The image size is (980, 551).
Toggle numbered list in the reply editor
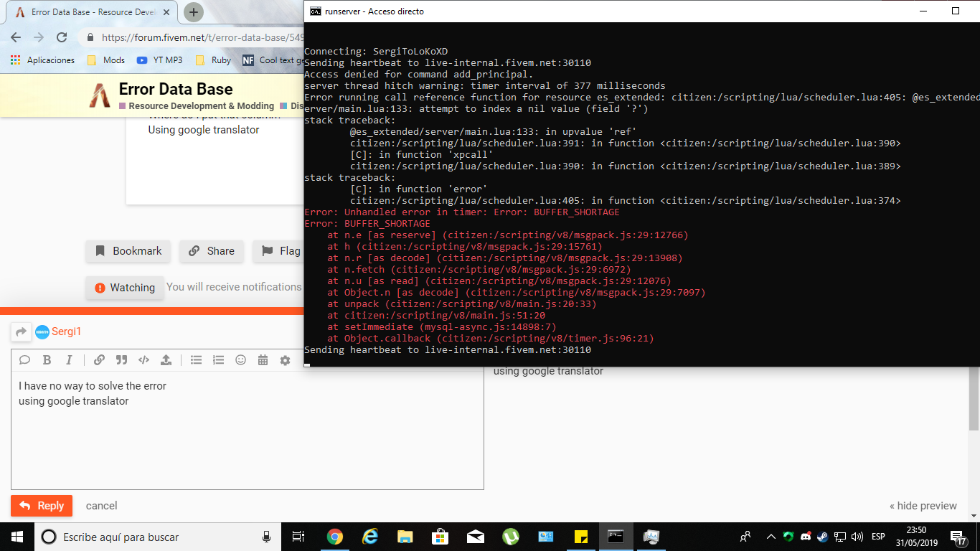pos(218,360)
